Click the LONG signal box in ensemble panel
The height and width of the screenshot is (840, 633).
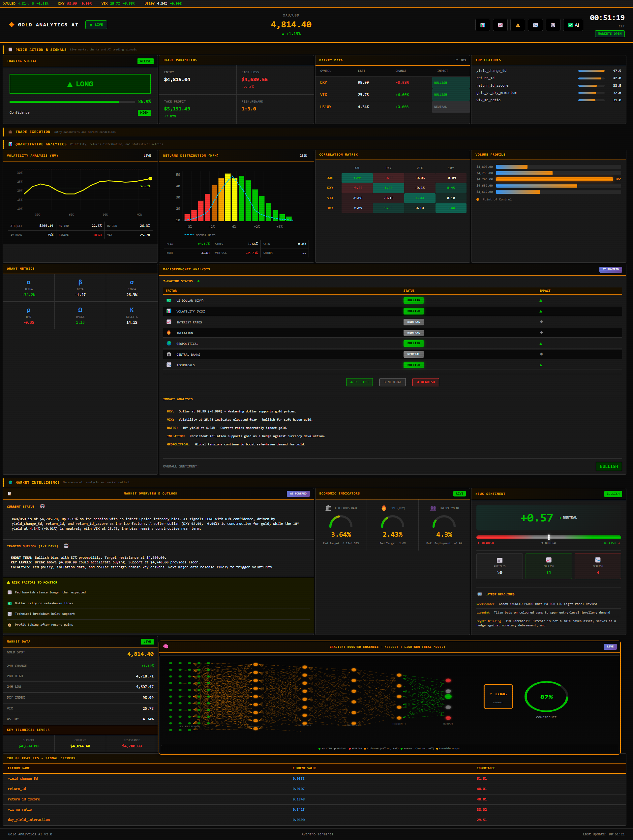coord(498,697)
